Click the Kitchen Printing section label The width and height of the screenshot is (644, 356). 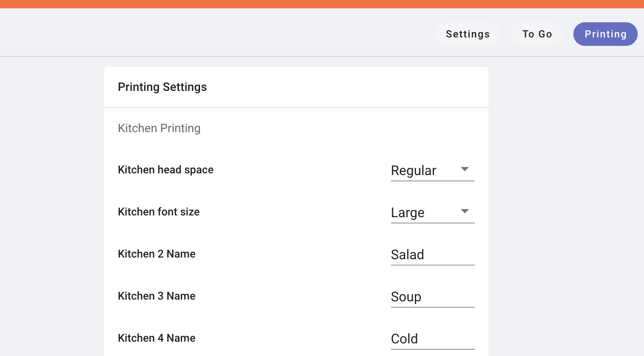click(x=159, y=128)
